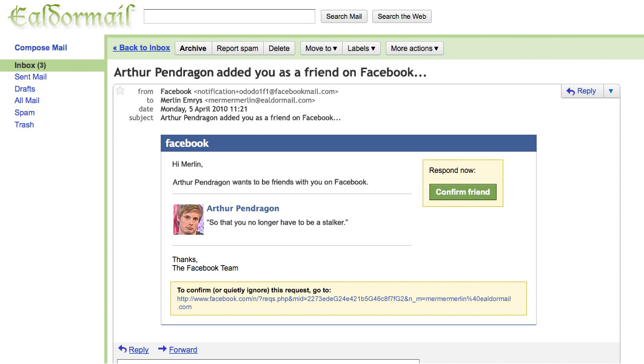
Task: Click the reply arrow icon at bottom
Action: 122,349
